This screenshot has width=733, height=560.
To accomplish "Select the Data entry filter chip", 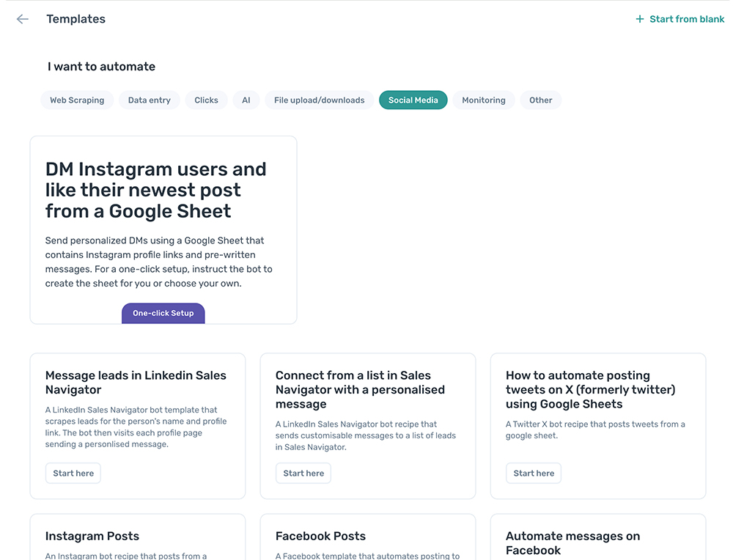I will tap(149, 100).
